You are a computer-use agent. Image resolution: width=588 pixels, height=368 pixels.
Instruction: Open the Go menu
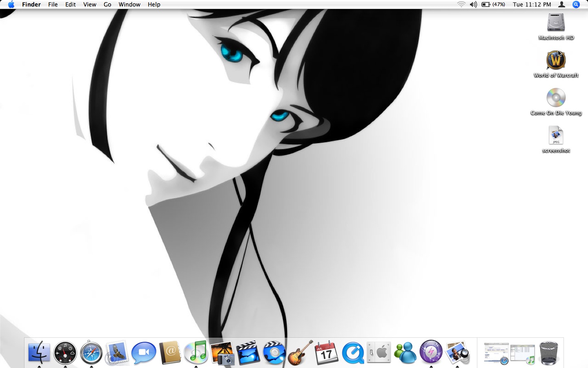(x=107, y=4)
